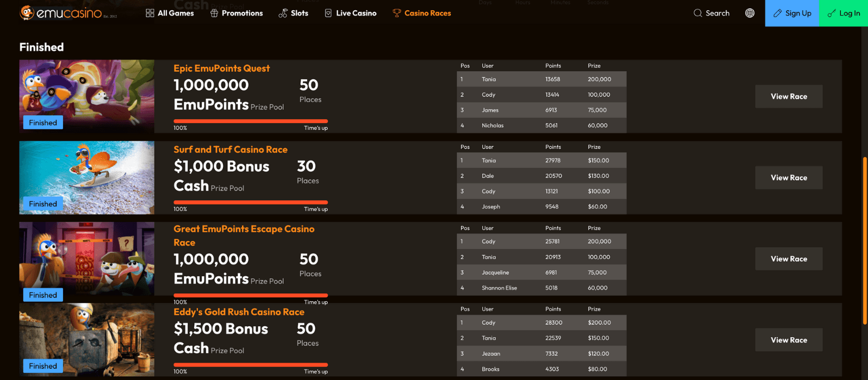868x380 pixels.
Task: Click the Slots cherry icon
Action: tap(283, 13)
